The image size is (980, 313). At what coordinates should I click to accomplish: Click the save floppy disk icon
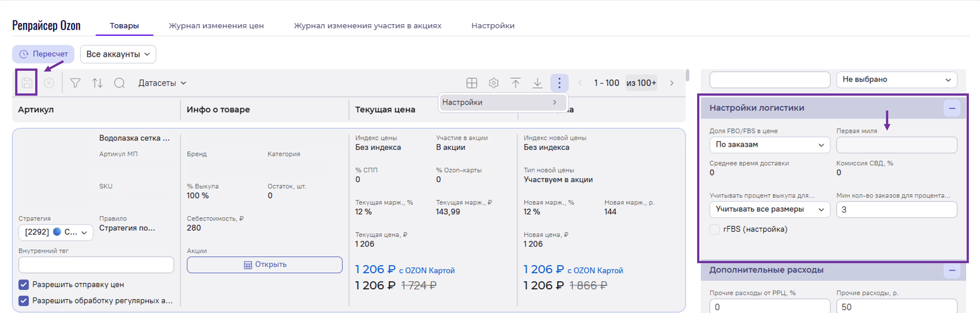click(27, 83)
